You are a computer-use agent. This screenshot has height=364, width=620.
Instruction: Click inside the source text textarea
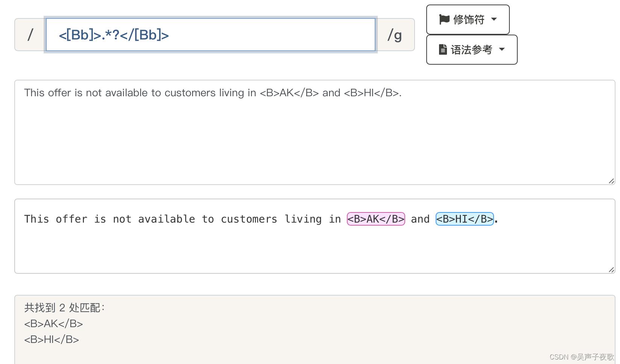pyautogui.click(x=315, y=132)
